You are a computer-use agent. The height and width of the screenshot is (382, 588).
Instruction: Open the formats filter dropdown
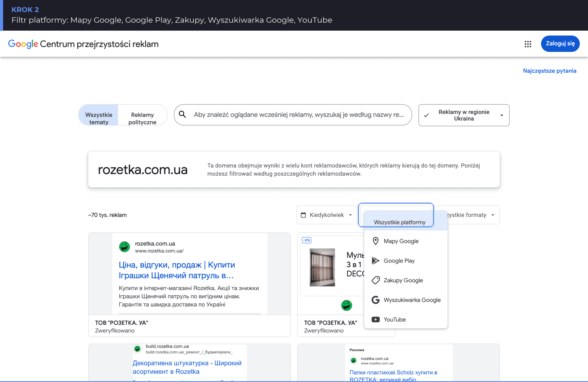click(x=473, y=215)
